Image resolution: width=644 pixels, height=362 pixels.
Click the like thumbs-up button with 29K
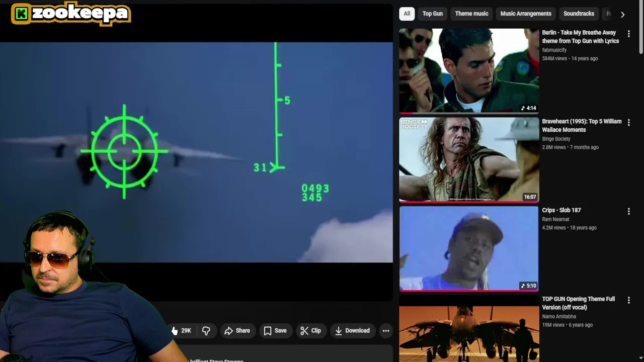pos(182,330)
